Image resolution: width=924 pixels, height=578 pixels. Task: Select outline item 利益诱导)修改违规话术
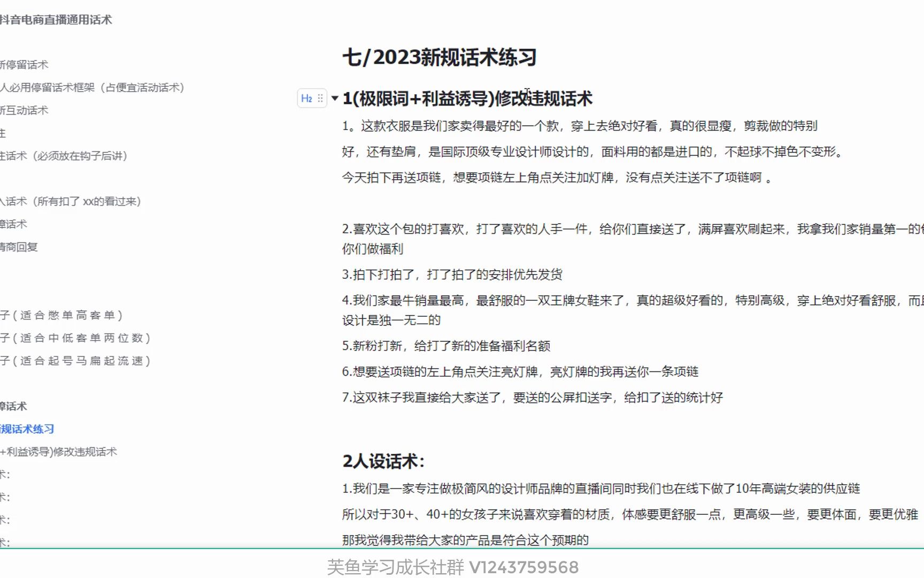[59, 451]
